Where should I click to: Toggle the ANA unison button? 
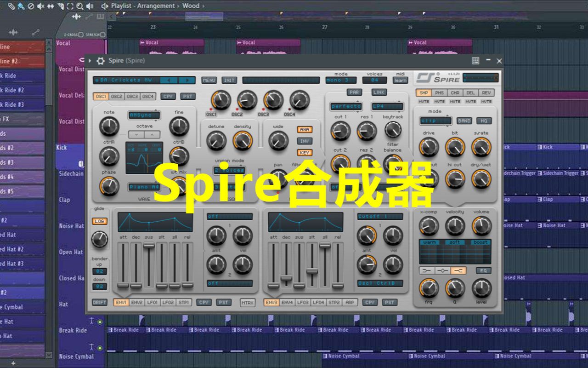click(304, 130)
